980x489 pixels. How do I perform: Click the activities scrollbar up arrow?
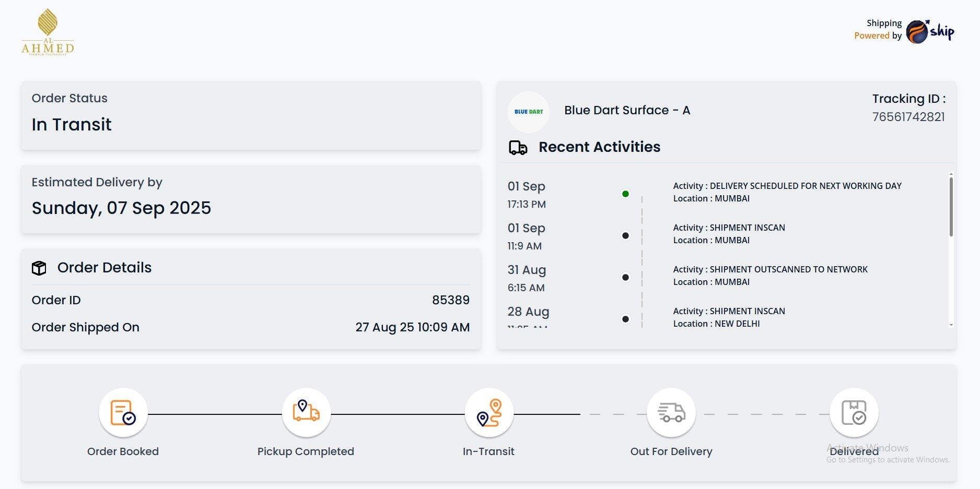point(951,174)
